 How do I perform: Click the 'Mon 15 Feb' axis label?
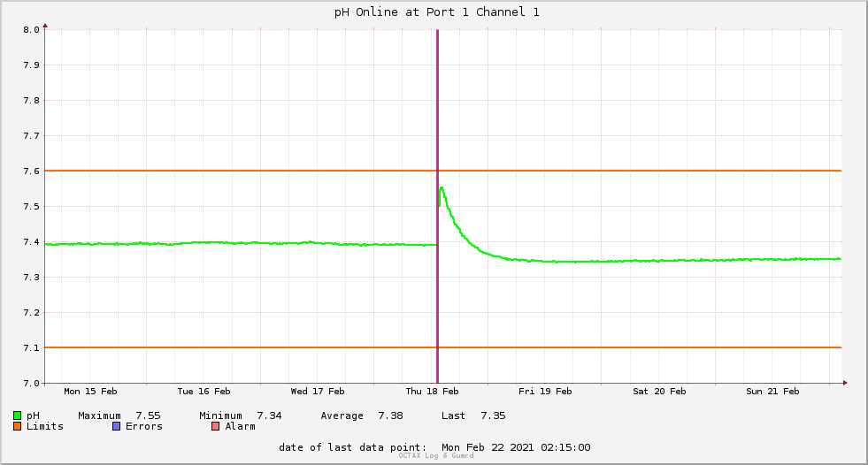[90, 392]
